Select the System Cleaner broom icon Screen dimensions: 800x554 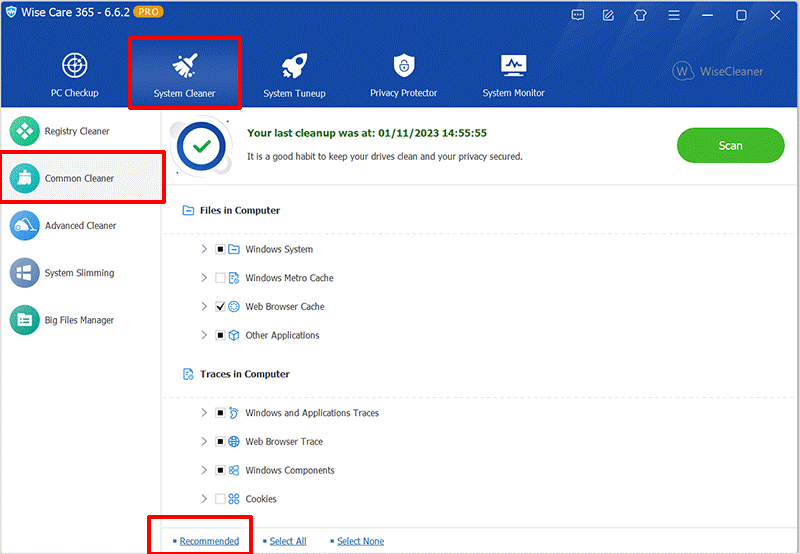point(184,66)
